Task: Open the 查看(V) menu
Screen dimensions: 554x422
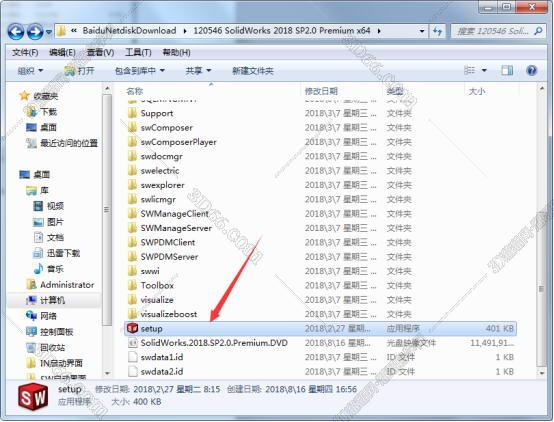Action: [100, 53]
